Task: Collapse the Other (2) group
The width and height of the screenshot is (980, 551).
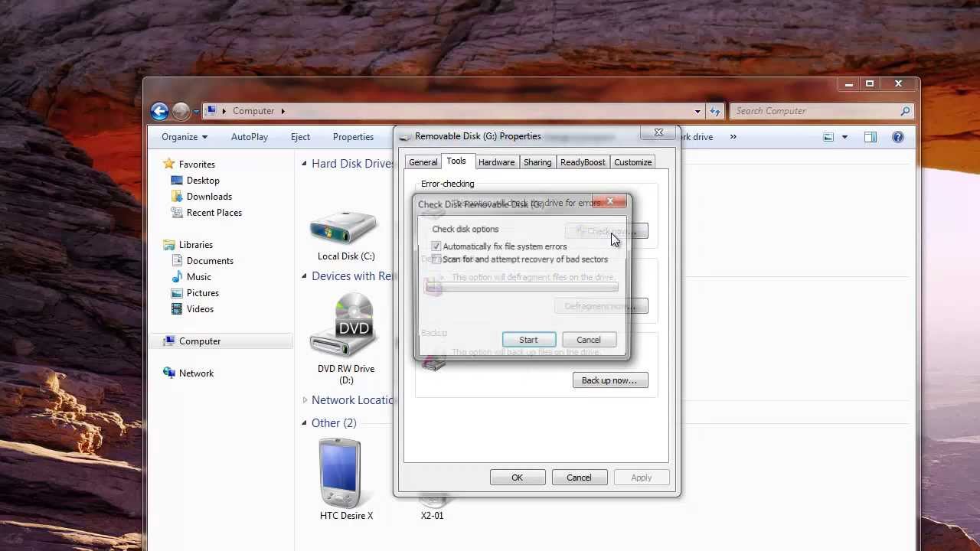Action: (305, 422)
